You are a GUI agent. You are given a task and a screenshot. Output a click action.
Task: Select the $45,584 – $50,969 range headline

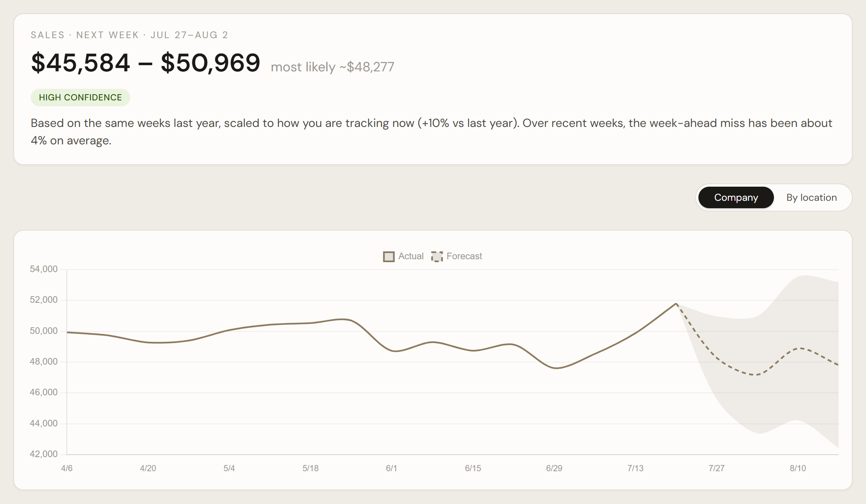click(146, 63)
